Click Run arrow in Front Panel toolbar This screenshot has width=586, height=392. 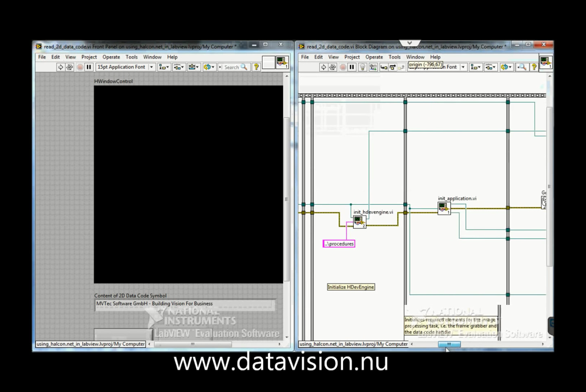tap(60, 67)
